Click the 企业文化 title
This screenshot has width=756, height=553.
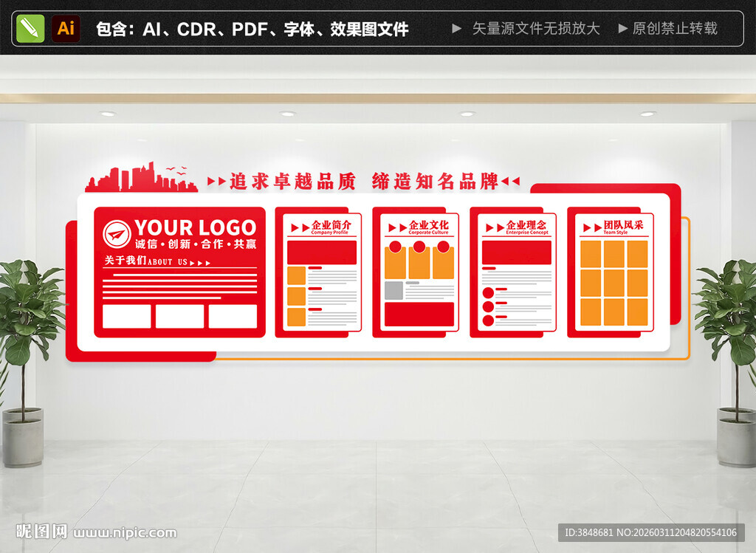(429, 224)
